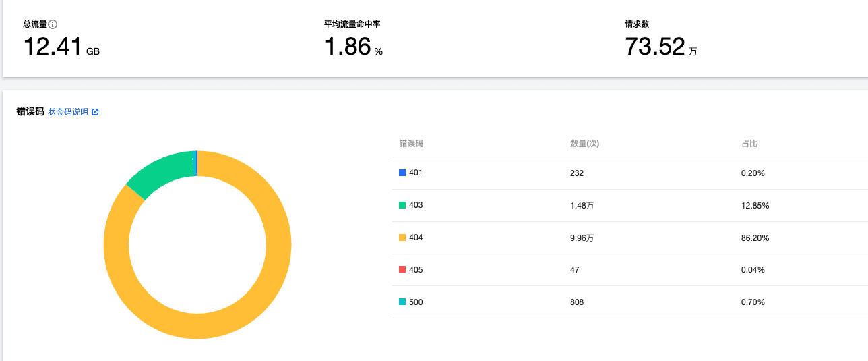Click the 数量(次) column header

[x=584, y=144]
